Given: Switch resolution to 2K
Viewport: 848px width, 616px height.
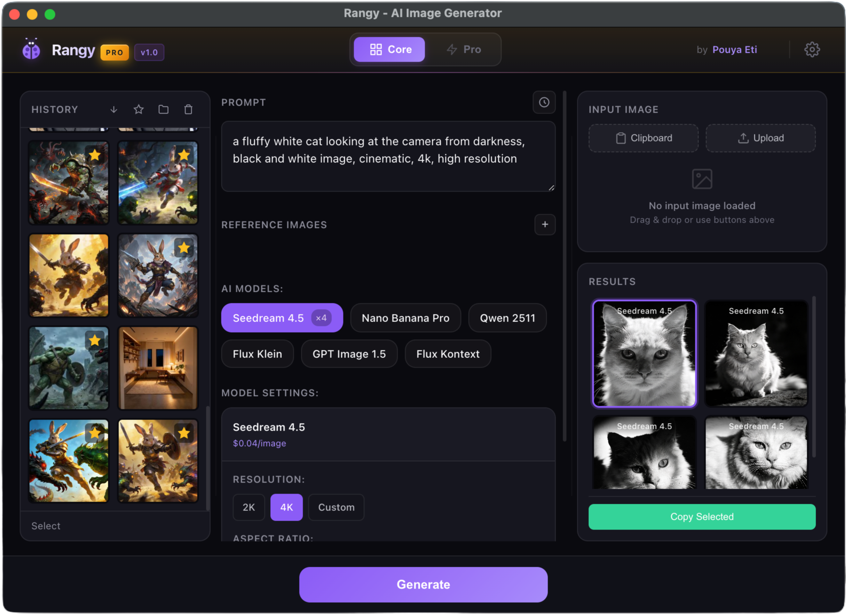Looking at the screenshot, I should coord(248,507).
